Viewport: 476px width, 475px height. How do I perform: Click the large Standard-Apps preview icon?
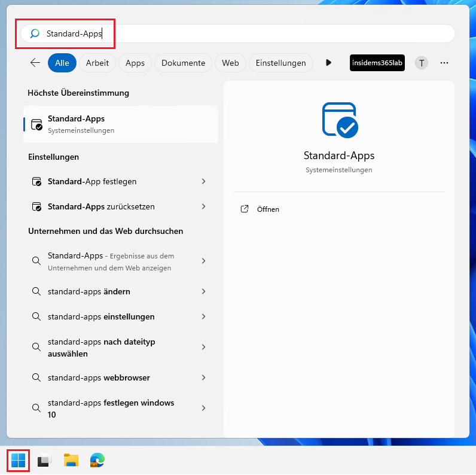339,120
